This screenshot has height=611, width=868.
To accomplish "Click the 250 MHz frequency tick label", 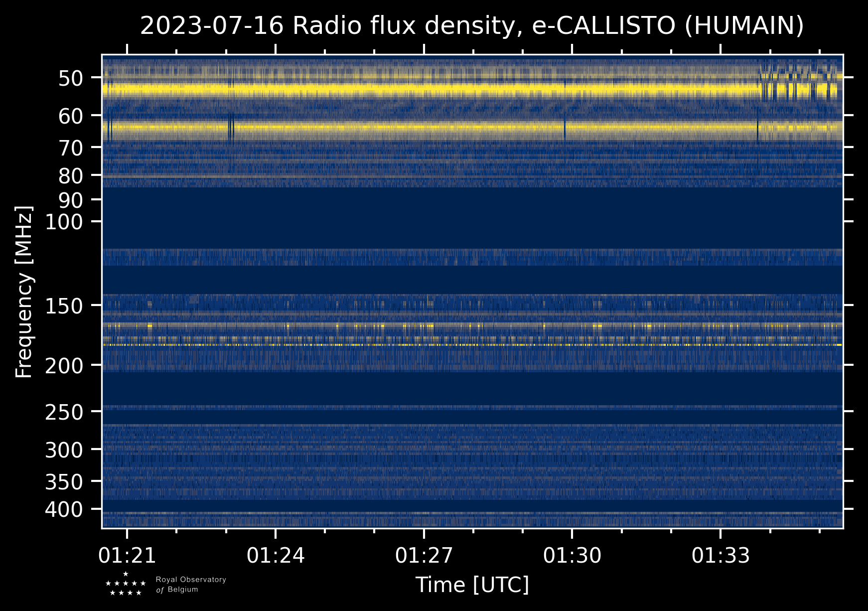I will [64, 412].
